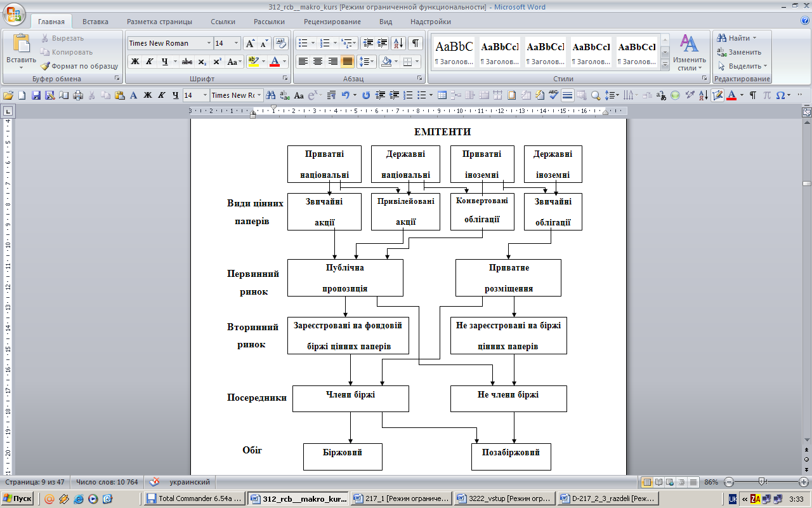Shrink font size with the A-down icon
Screen dimensions: 812x508
(264, 43)
